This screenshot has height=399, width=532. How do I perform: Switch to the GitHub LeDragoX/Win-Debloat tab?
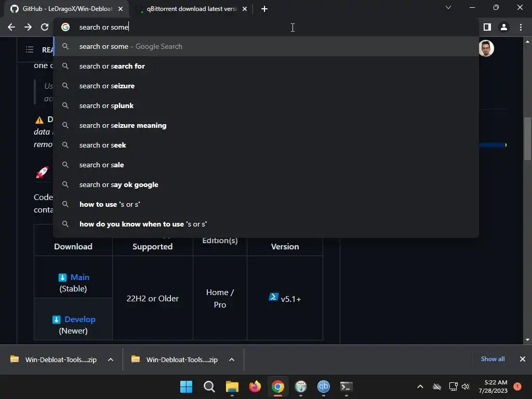point(66,9)
